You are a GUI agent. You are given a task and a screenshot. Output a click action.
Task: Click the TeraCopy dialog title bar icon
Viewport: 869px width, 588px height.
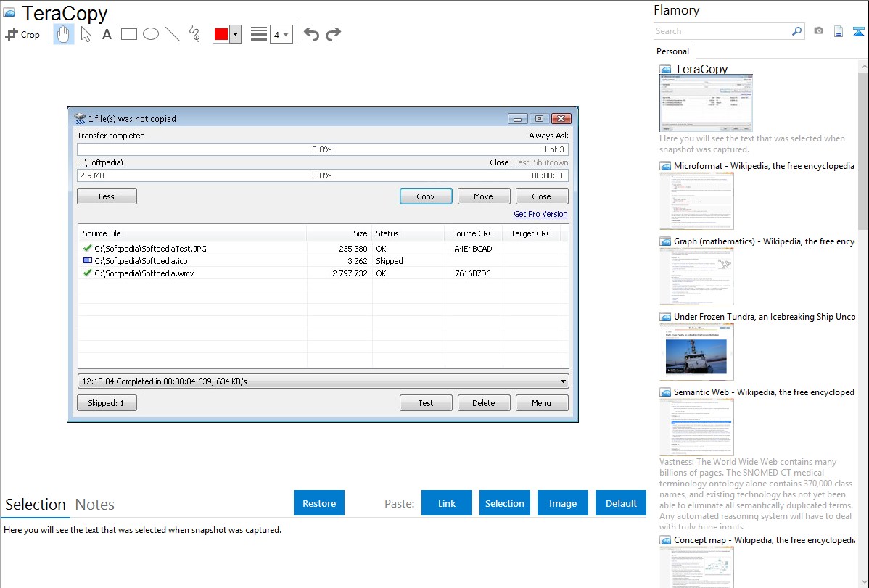coord(80,118)
